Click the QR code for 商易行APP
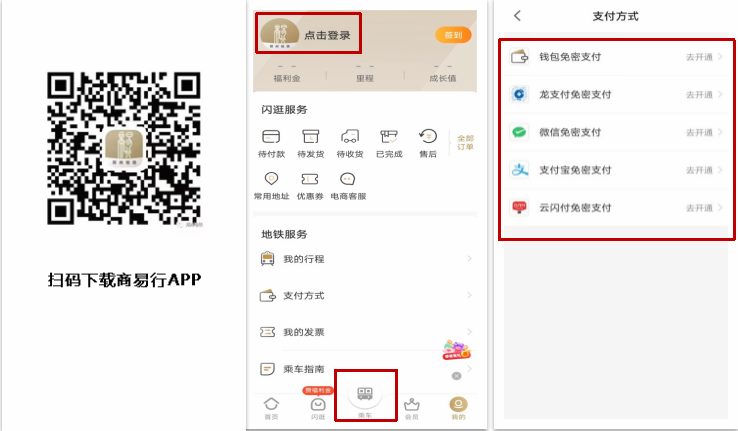This screenshot has height=431, width=738. (124, 148)
